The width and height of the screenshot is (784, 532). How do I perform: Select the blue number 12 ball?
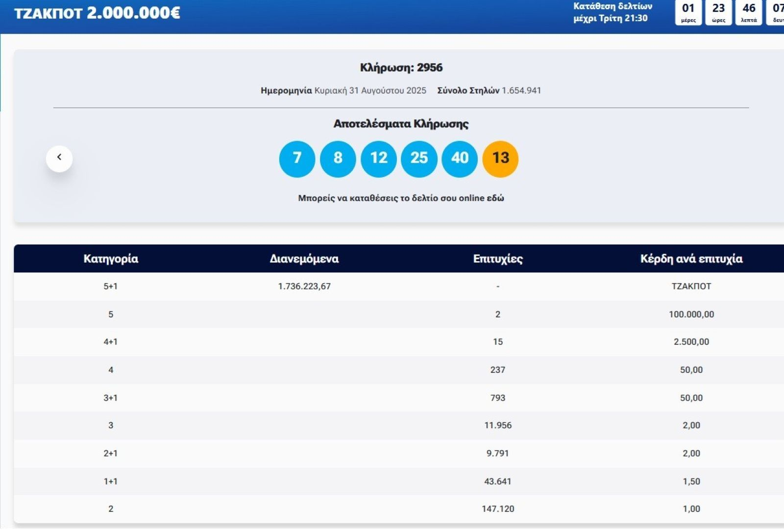pyautogui.click(x=378, y=159)
